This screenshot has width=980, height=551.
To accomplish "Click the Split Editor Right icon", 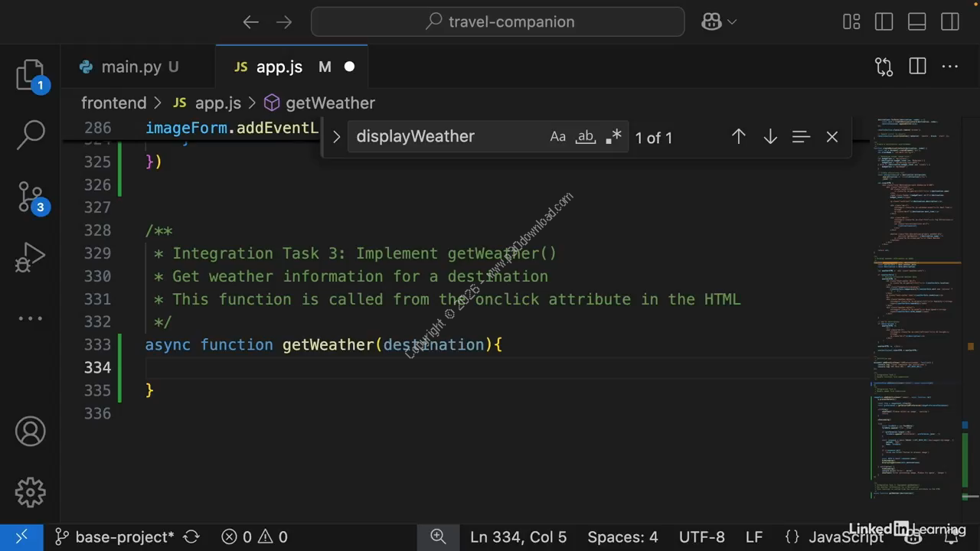I will pyautogui.click(x=917, y=67).
